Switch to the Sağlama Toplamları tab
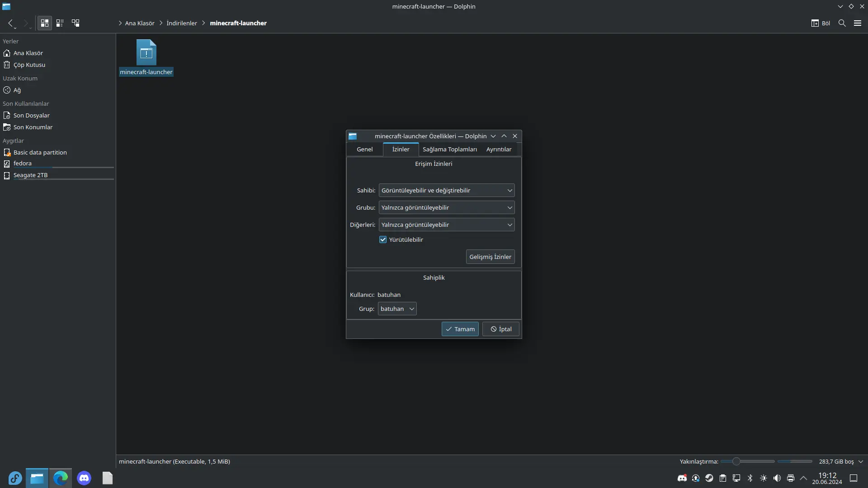The width and height of the screenshot is (868, 488). [x=450, y=149]
